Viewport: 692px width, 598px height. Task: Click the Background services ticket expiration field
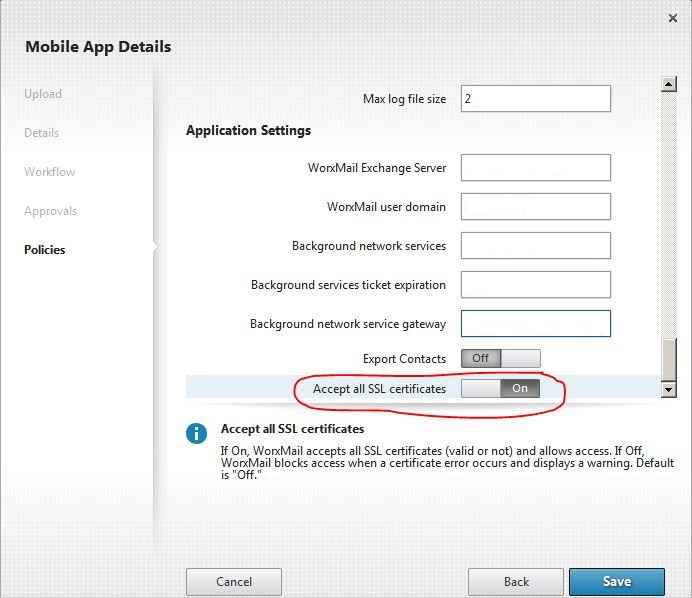click(535, 285)
